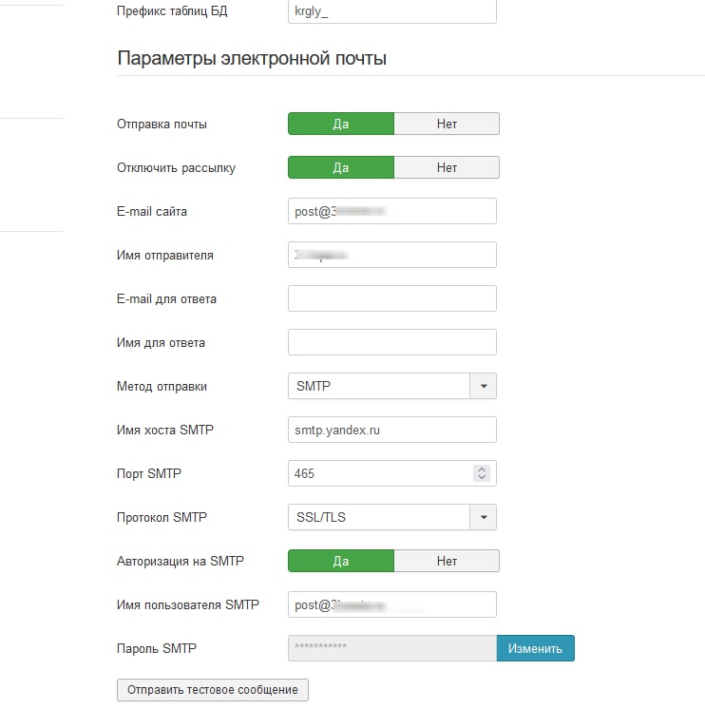Click Отправить тестовое сообщение button
The image size is (705, 728).
point(213,690)
